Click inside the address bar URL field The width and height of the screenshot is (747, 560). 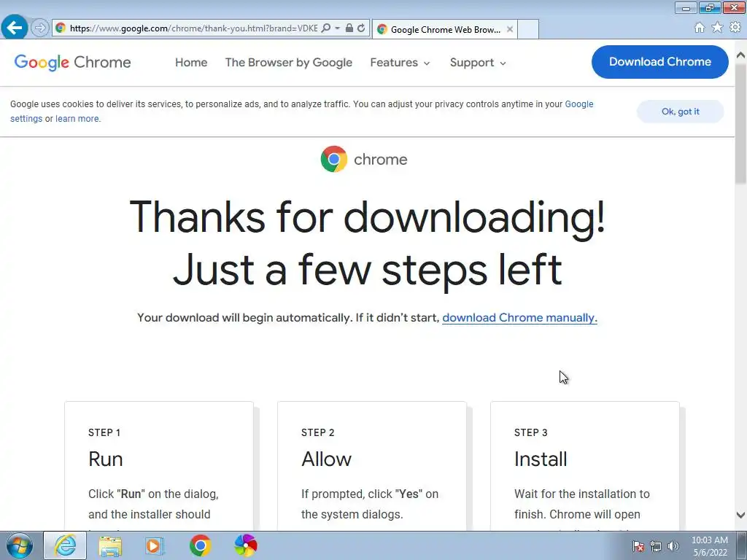(193, 28)
